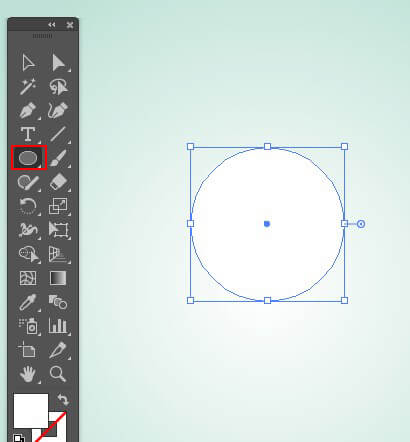Select the Selection tool black arrow
The height and width of the screenshot is (442, 410).
tap(28, 63)
